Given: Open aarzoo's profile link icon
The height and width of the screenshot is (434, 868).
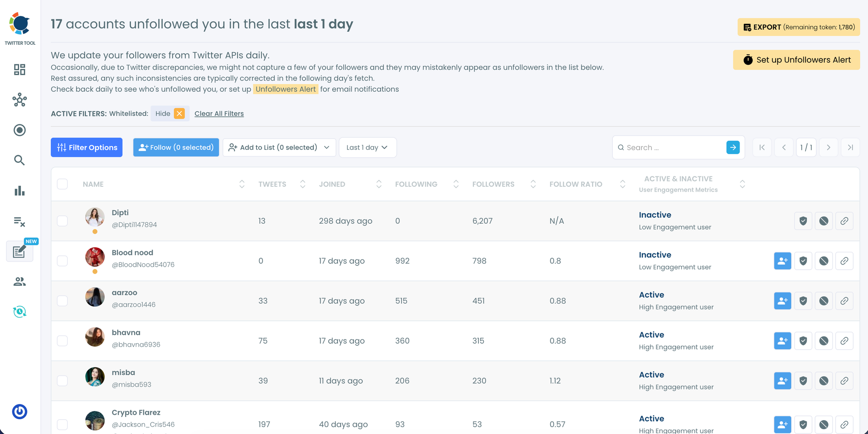Looking at the screenshot, I should tap(844, 301).
